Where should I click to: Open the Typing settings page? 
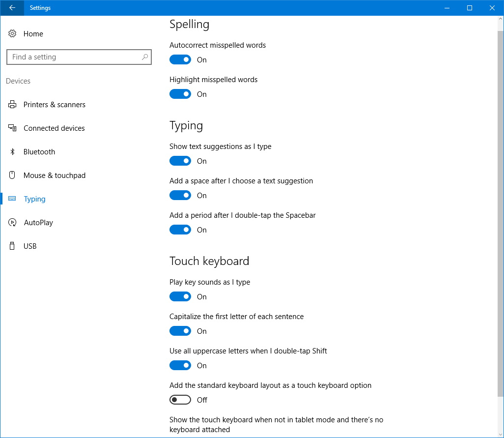34,199
